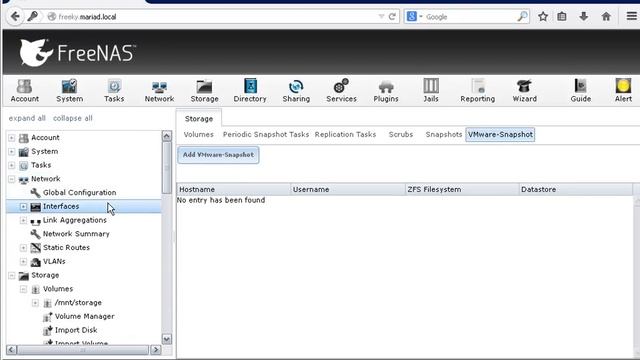This screenshot has width=640, height=360.
Task: View the Alert status icon
Action: (623, 90)
